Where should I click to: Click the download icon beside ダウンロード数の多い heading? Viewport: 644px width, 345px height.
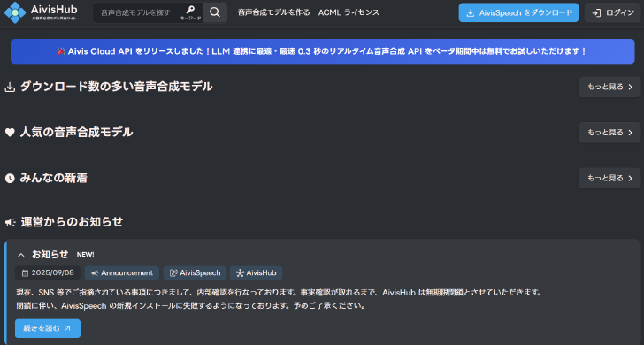[x=10, y=87]
